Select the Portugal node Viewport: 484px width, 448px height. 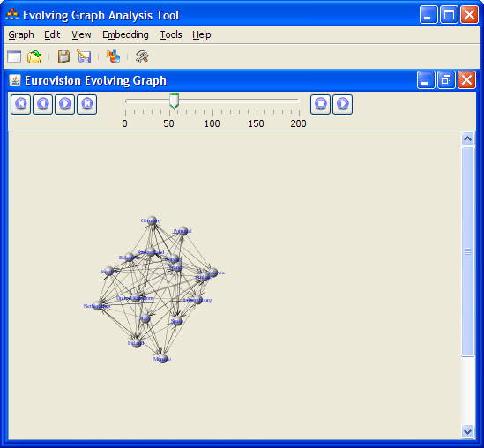click(183, 231)
